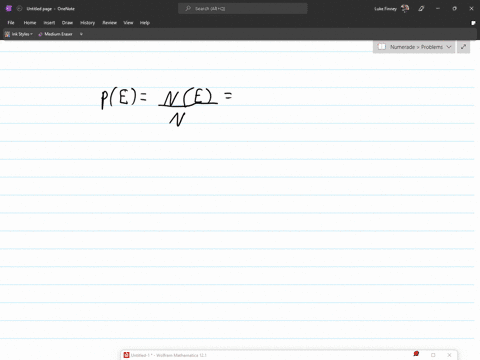This screenshot has width=480, height=360.
Task: Open the View tab
Action: (128, 23)
